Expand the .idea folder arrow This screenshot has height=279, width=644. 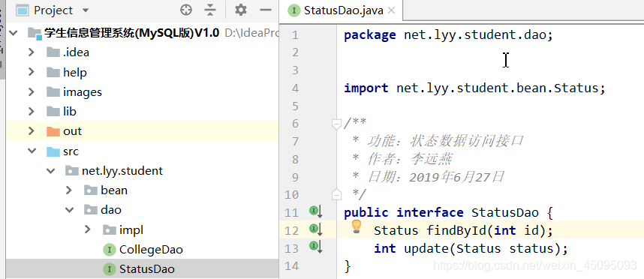pyautogui.click(x=32, y=52)
